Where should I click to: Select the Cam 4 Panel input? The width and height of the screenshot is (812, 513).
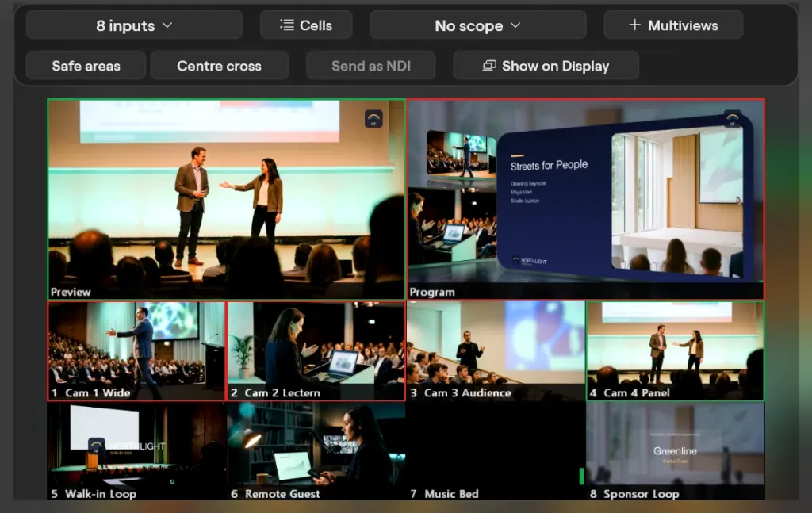tap(676, 351)
